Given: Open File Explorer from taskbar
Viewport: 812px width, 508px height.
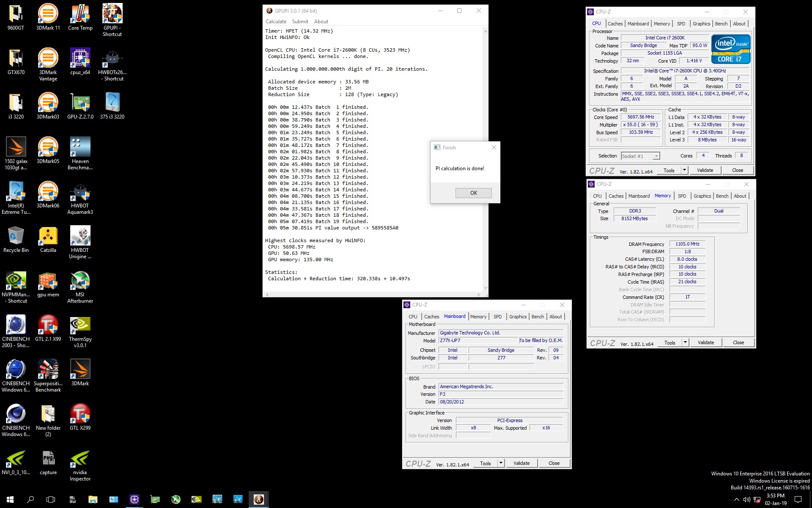Looking at the screenshot, I should 93,500.
